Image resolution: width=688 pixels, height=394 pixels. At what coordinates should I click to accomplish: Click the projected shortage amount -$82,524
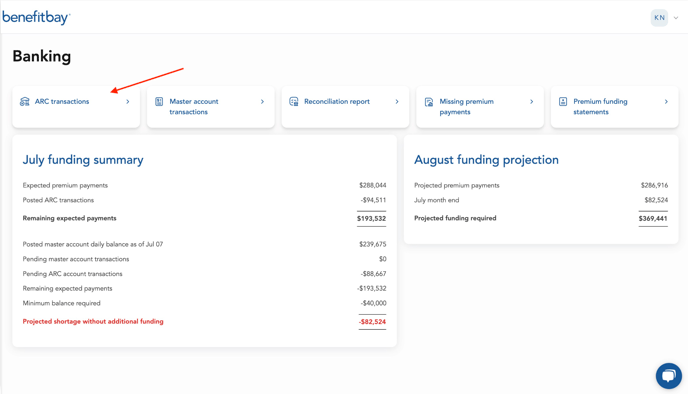(x=372, y=322)
